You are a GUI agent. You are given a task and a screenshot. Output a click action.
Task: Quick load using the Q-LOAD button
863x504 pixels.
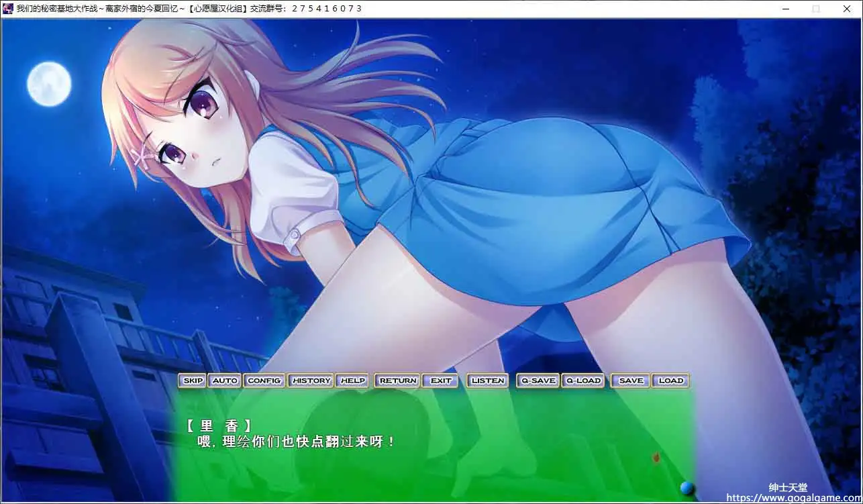(x=583, y=381)
